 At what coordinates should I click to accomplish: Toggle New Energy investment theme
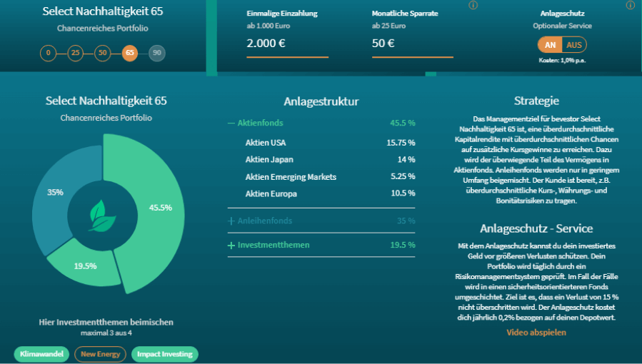(x=100, y=354)
